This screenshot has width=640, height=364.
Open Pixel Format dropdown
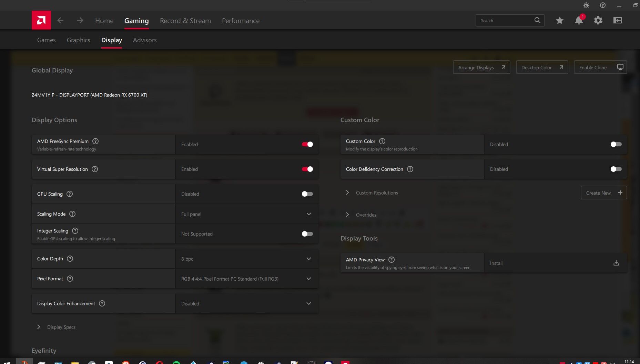[x=247, y=279]
